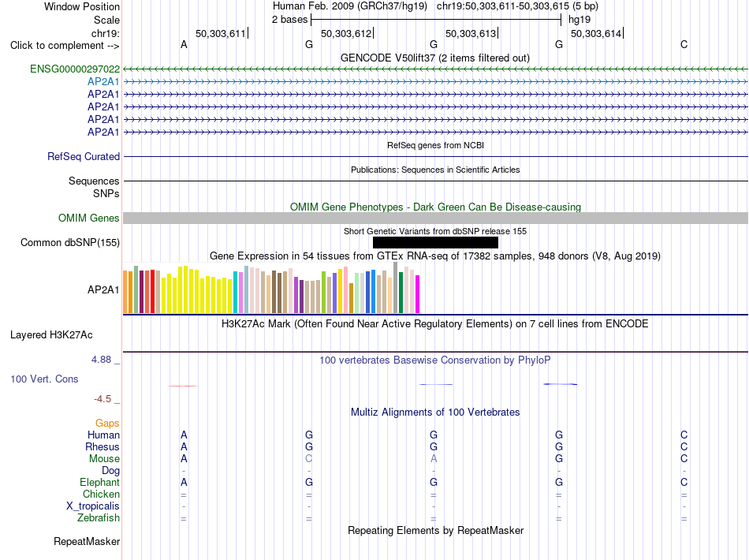Click the '100 Vert. Cons' track label

(x=44, y=379)
